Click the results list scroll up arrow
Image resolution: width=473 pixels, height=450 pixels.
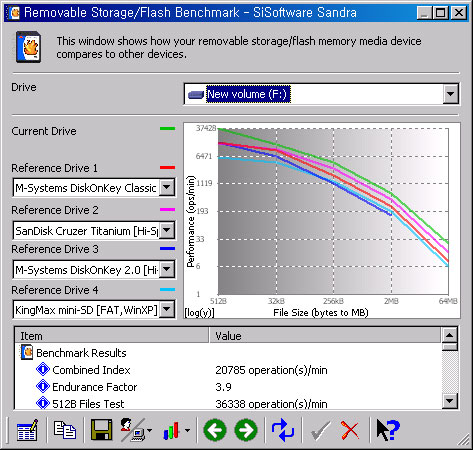pyautogui.click(x=449, y=335)
